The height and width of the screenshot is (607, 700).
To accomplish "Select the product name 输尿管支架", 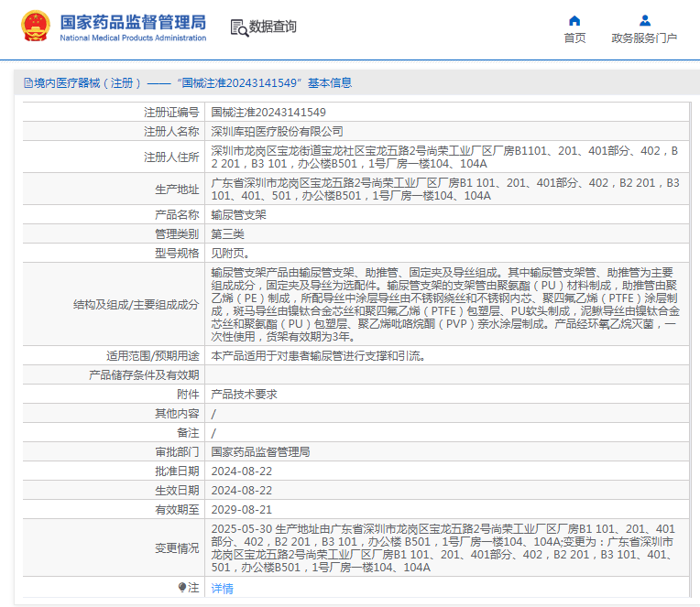I will pos(238,214).
